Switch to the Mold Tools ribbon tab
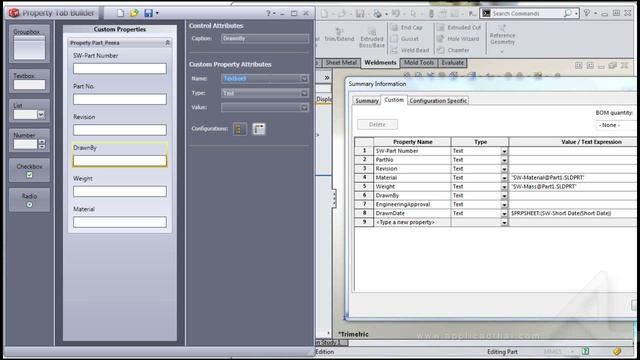640x360 pixels. click(x=419, y=63)
